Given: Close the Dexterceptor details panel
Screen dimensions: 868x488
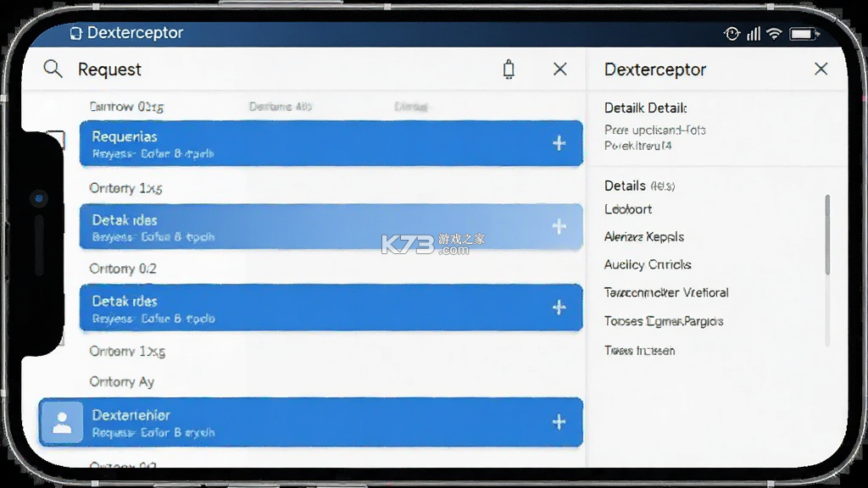Looking at the screenshot, I should [x=821, y=69].
